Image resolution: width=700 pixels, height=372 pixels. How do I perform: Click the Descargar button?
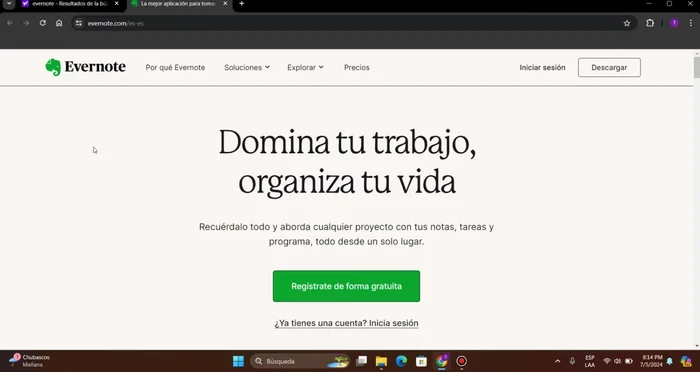click(609, 67)
